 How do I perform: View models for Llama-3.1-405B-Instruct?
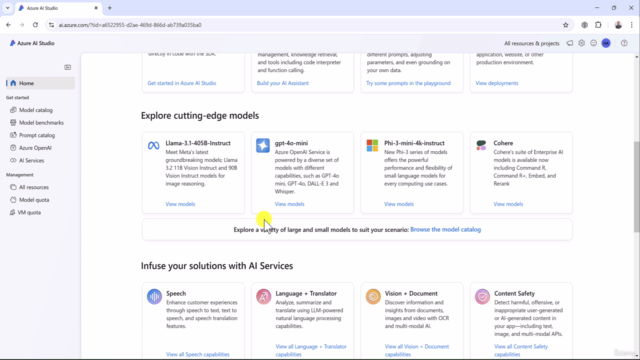pos(180,204)
